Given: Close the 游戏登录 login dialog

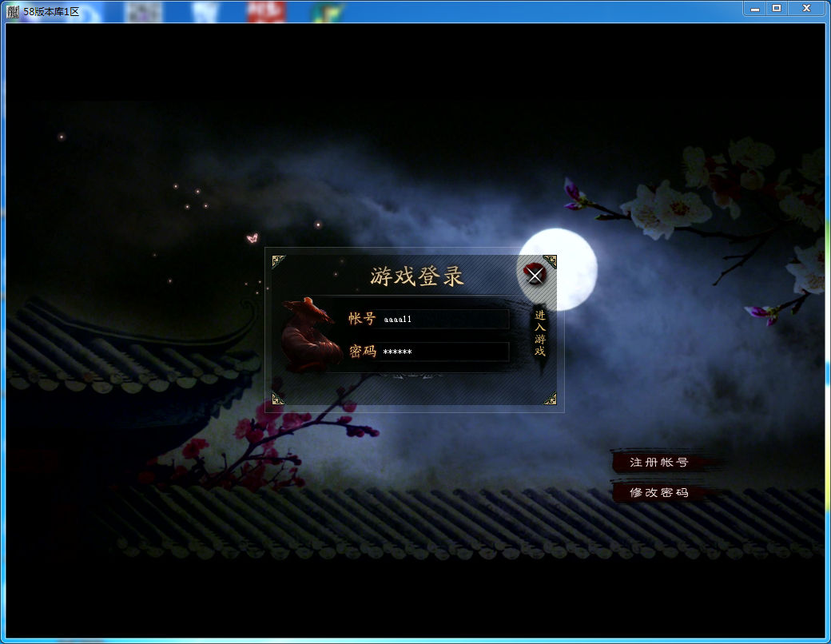Looking at the screenshot, I should [x=535, y=275].
